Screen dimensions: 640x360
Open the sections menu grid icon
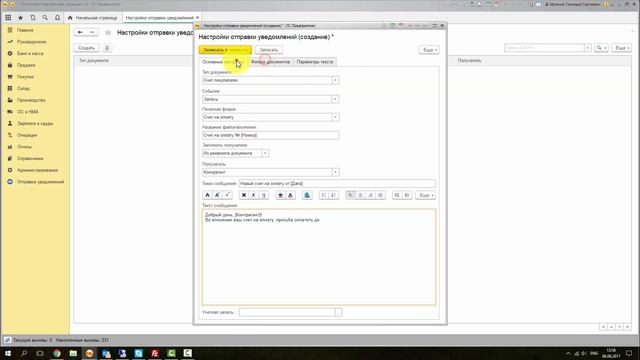click(8, 18)
